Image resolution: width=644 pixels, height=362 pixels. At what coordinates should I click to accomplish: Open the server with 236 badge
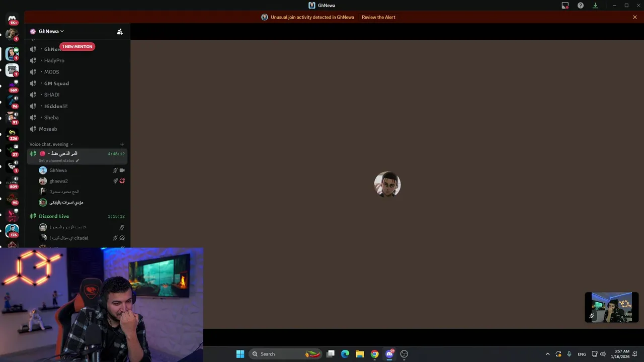click(12, 134)
